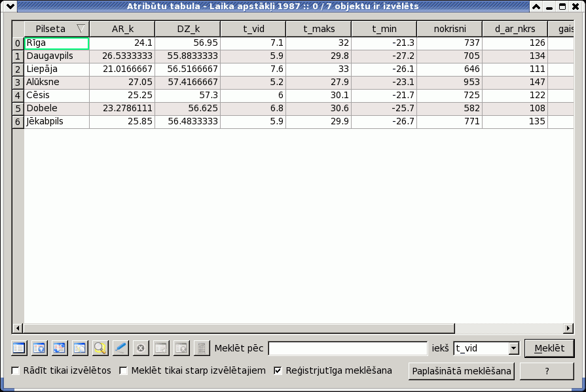
Task: Enable Meklēt tikai starp izvēlētajiem
Action: pos(123,370)
